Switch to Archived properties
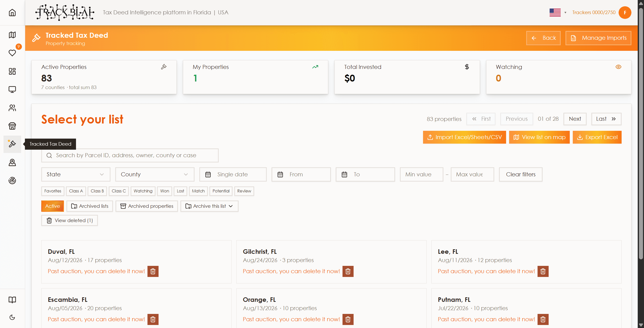The height and width of the screenshot is (328, 644). coord(147,206)
